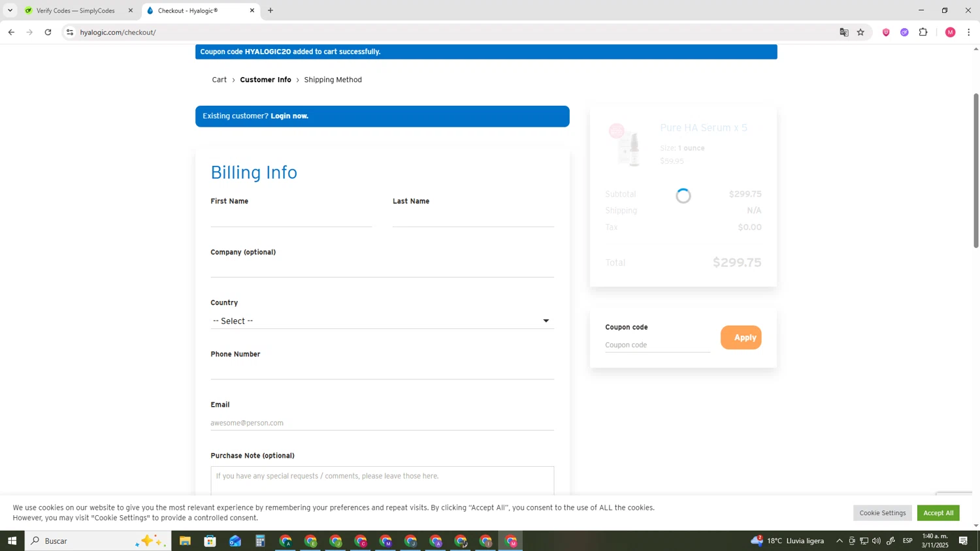Open a new browser tab
The image size is (980, 551).
[x=270, y=10]
